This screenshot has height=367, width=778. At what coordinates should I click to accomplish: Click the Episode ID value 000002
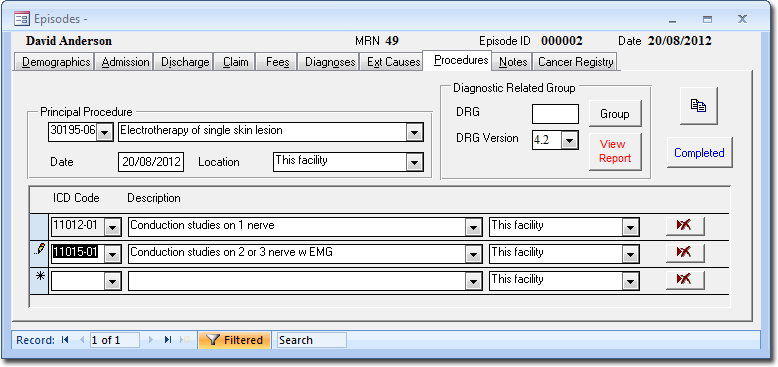(x=562, y=41)
